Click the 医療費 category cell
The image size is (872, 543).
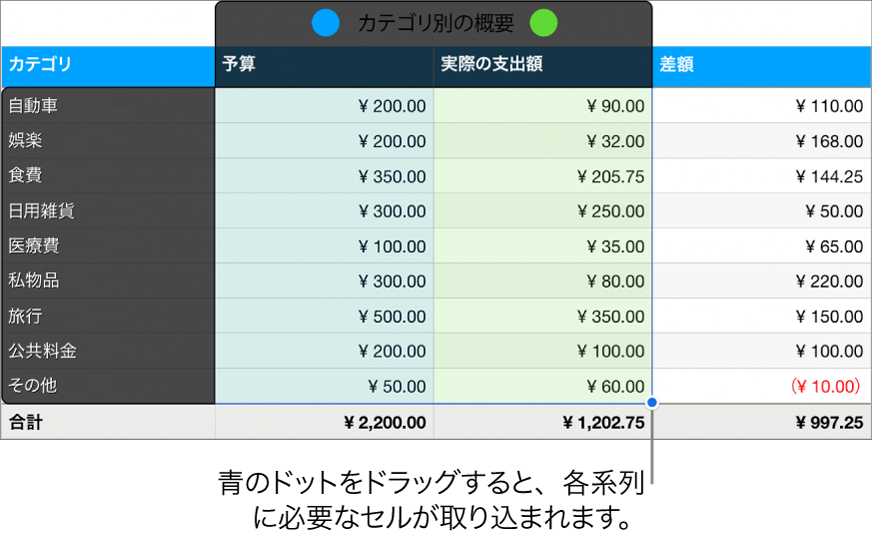click(x=108, y=246)
